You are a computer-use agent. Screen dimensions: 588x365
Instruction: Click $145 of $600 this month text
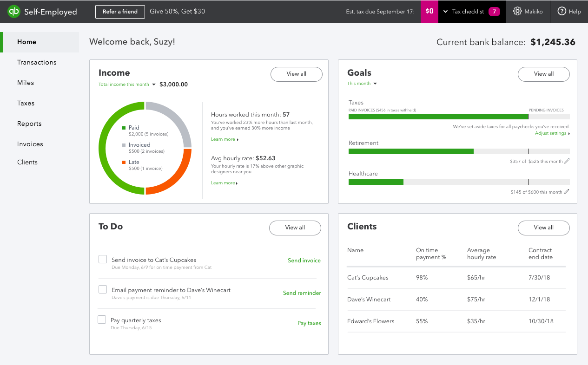click(536, 192)
